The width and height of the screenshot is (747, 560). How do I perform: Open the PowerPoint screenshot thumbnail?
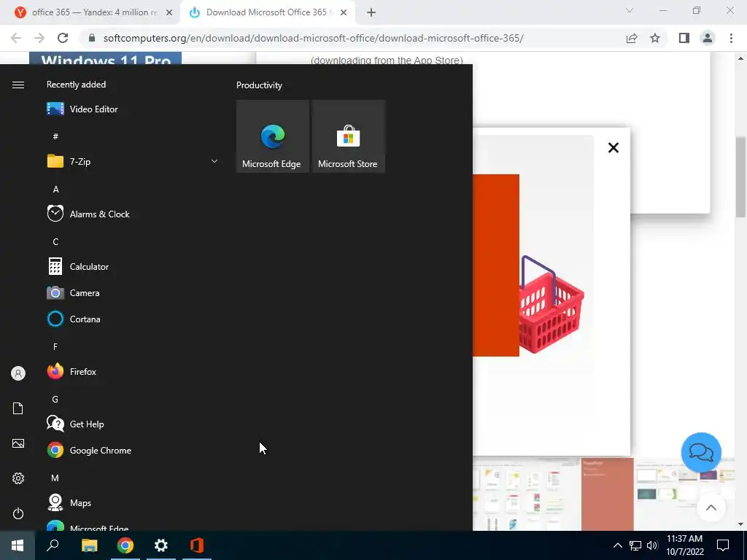tap(608, 494)
